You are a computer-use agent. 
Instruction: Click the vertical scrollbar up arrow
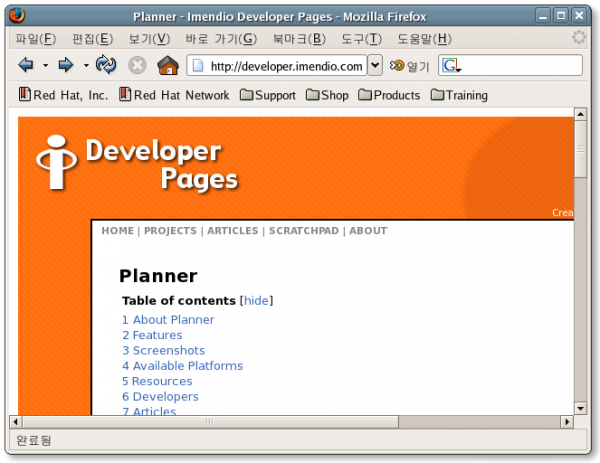[x=580, y=114]
